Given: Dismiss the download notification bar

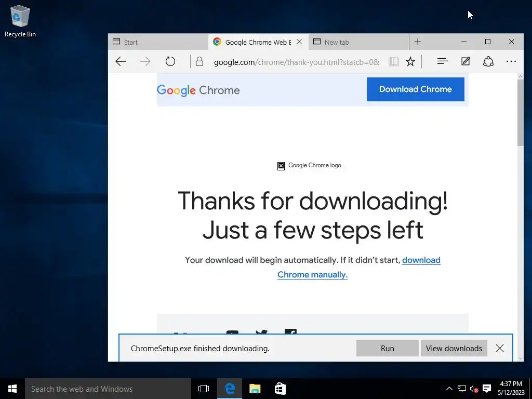Looking at the screenshot, I should pos(499,348).
